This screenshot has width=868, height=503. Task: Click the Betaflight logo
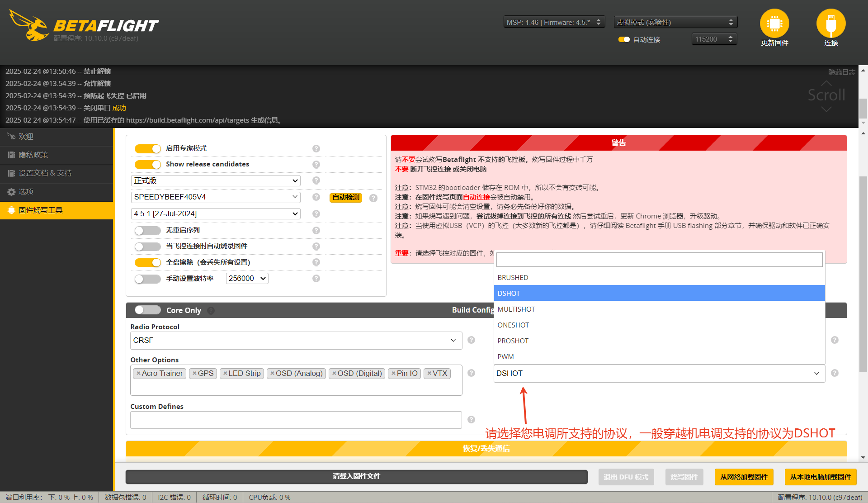84,26
